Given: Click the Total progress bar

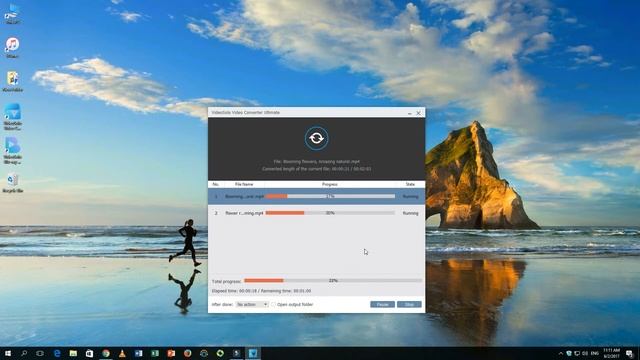Looking at the screenshot, I should [x=333, y=281].
